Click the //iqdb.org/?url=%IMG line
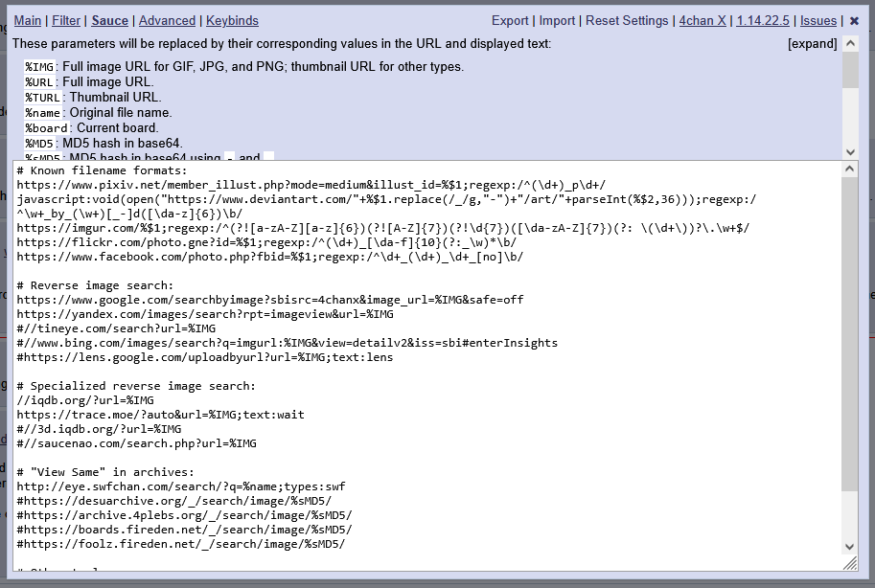Viewport: 875px width, 588px height. click(x=85, y=400)
